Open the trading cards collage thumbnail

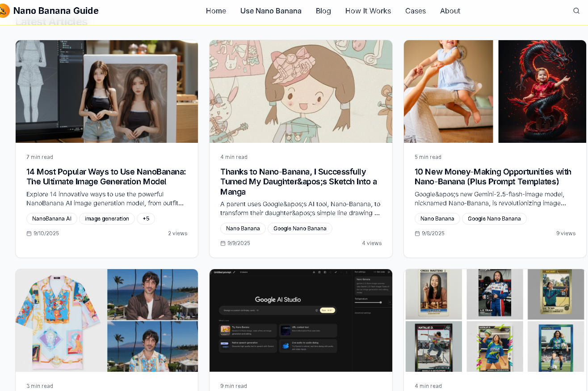(495, 320)
